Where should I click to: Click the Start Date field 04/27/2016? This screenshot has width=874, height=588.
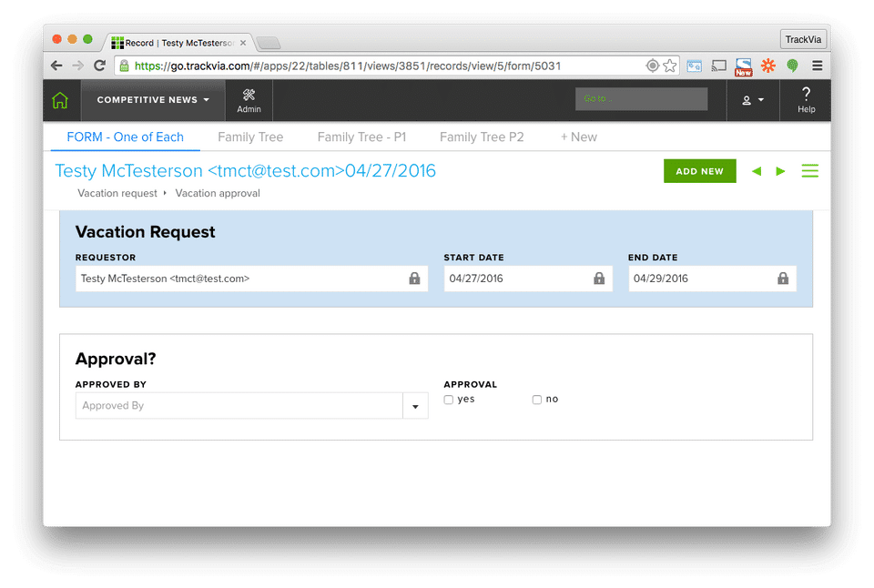point(528,279)
